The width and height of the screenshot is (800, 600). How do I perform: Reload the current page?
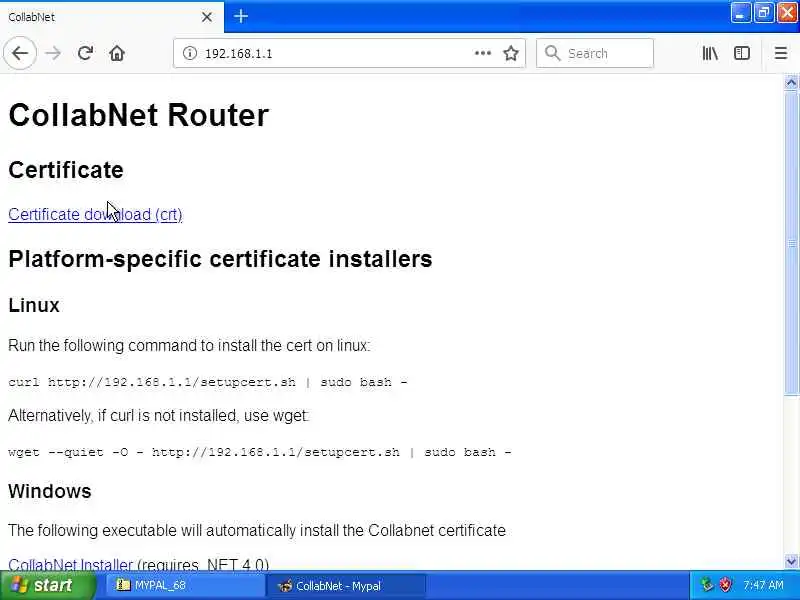tap(85, 53)
